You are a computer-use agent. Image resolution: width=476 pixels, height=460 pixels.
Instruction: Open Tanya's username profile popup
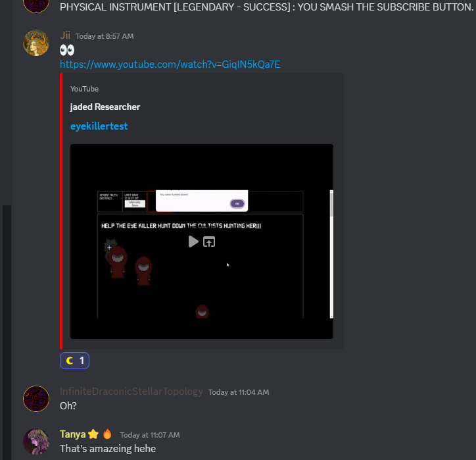point(72,434)
